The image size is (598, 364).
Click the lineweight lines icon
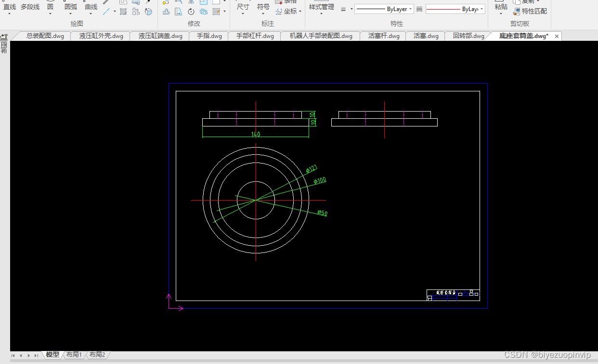pos(343,9)
